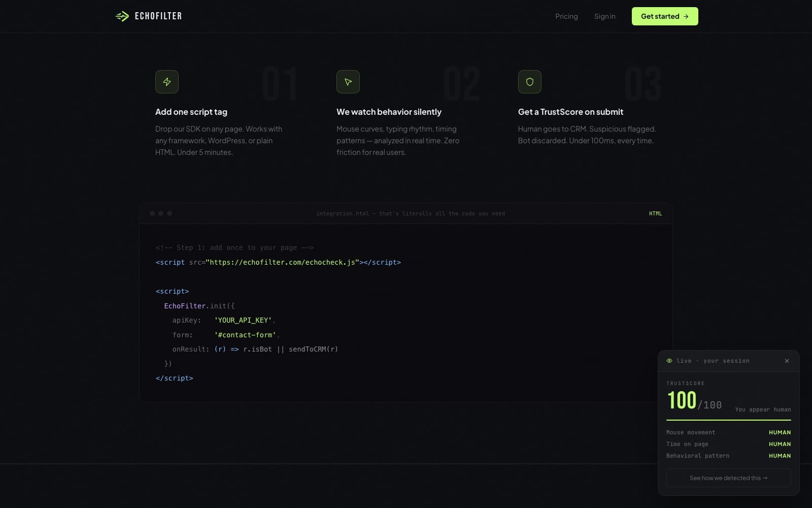Select the 'Add one script tag' heading
The width and height of the screenshot is (812, 508).
pos(191,112)
